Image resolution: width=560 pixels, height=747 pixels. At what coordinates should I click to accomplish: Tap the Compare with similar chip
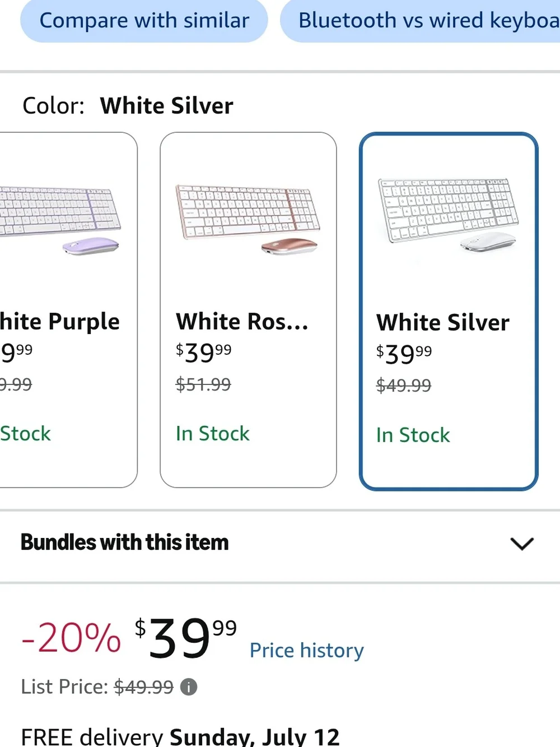pos(144,21)
